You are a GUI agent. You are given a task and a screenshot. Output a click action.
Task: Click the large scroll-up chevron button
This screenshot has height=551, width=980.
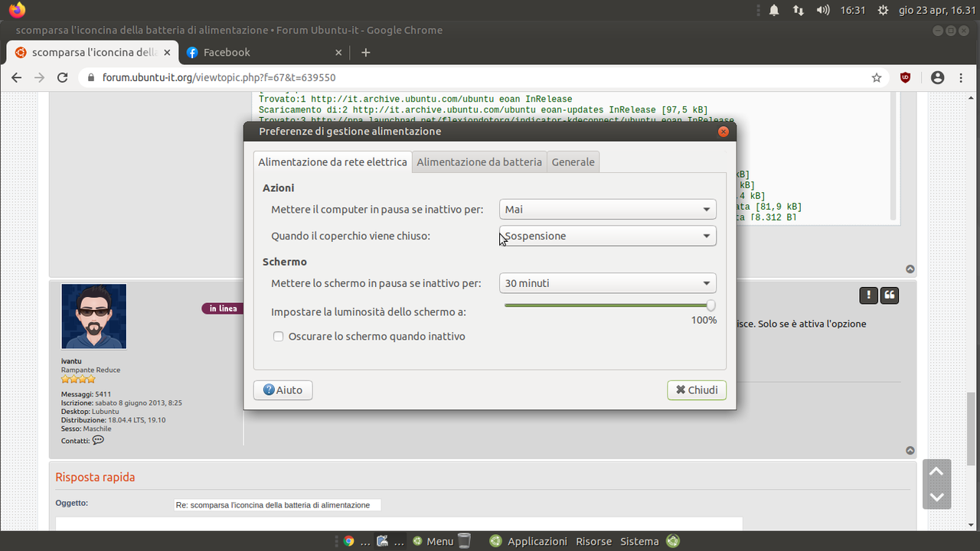(x=936, y=472)
